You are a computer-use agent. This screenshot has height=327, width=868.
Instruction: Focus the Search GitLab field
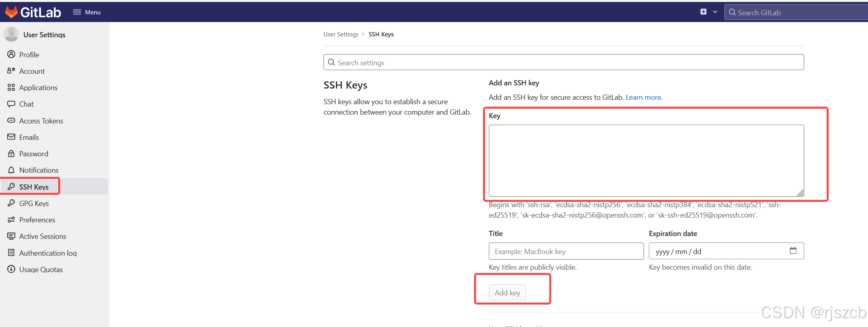click(x=797, y=12)
